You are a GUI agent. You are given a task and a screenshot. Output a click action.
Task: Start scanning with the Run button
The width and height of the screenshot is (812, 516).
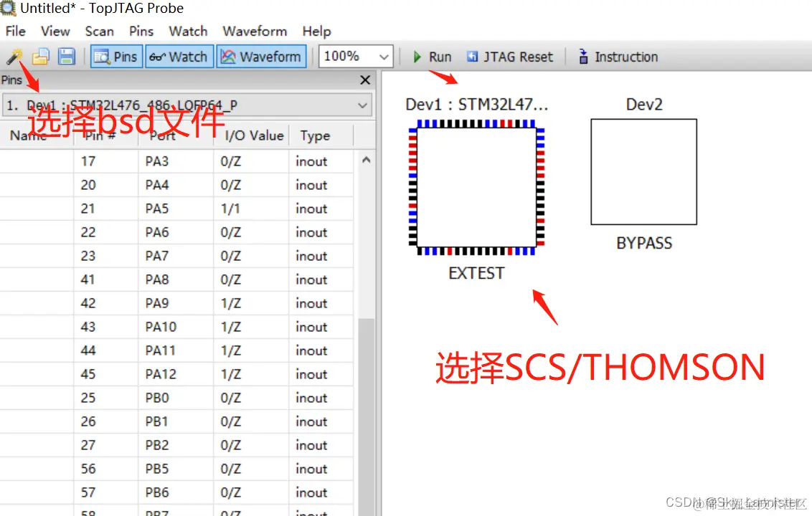(432, 57)
